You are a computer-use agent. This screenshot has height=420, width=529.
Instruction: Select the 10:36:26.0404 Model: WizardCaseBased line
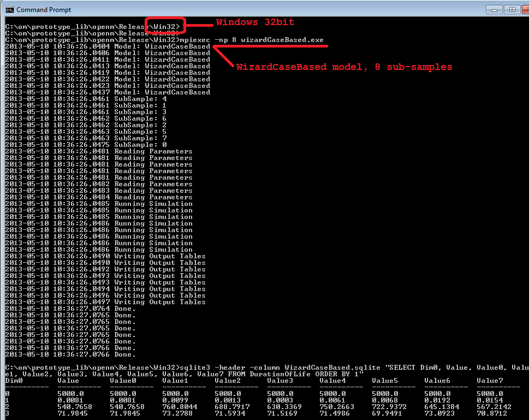tap(108, 46)
